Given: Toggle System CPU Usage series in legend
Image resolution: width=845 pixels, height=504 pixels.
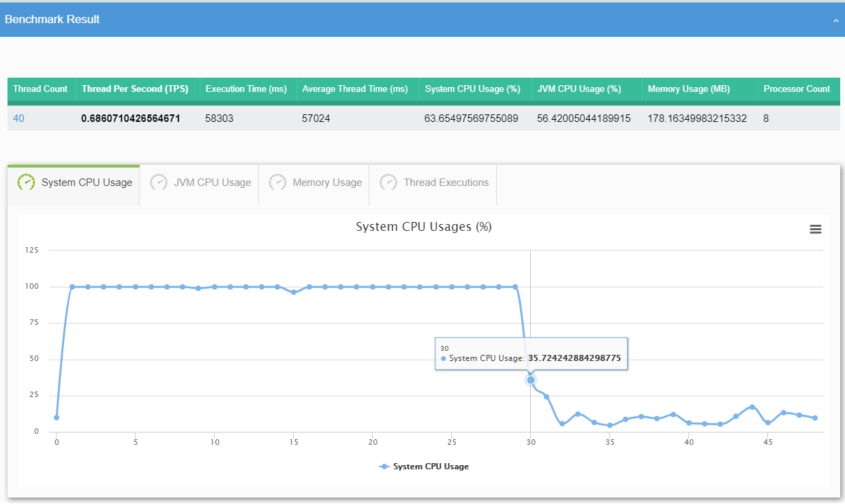Looking at the screenshot, I should click(x=424, y=467).
